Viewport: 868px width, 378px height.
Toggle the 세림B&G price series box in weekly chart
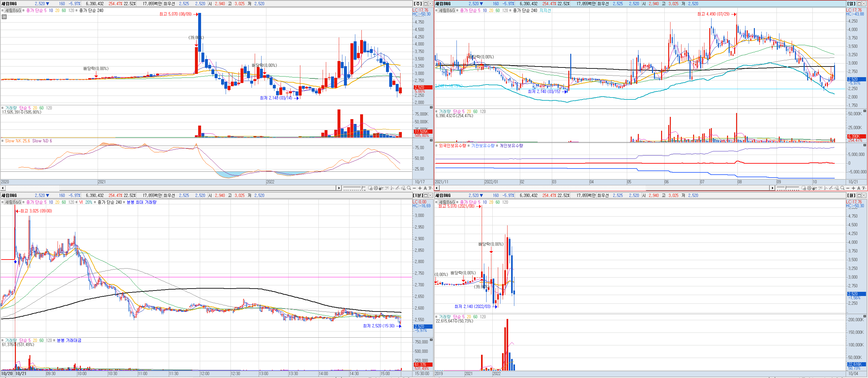tap(2, 10)
